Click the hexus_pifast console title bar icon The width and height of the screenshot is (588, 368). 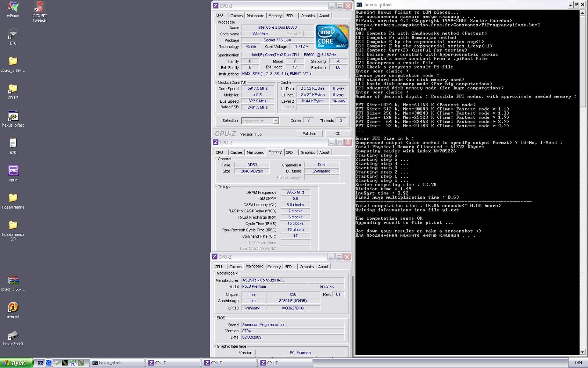point(359,5)
